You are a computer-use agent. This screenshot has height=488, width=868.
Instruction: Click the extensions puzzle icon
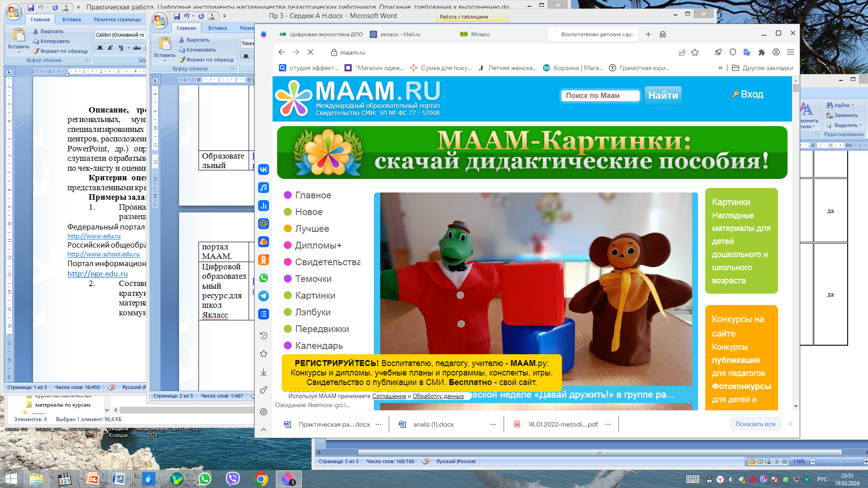pos(761,52)
